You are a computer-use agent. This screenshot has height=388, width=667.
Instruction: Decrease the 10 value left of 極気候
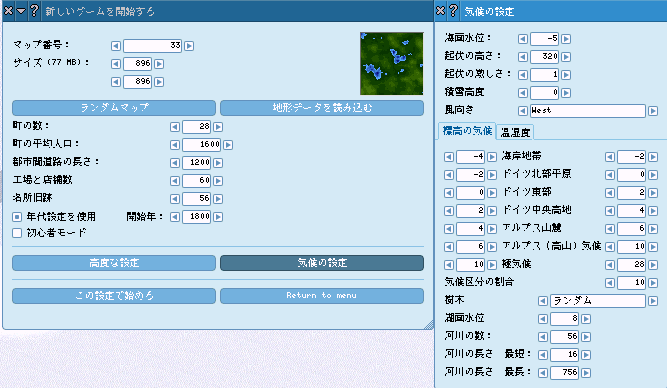(x=449, y=265)
